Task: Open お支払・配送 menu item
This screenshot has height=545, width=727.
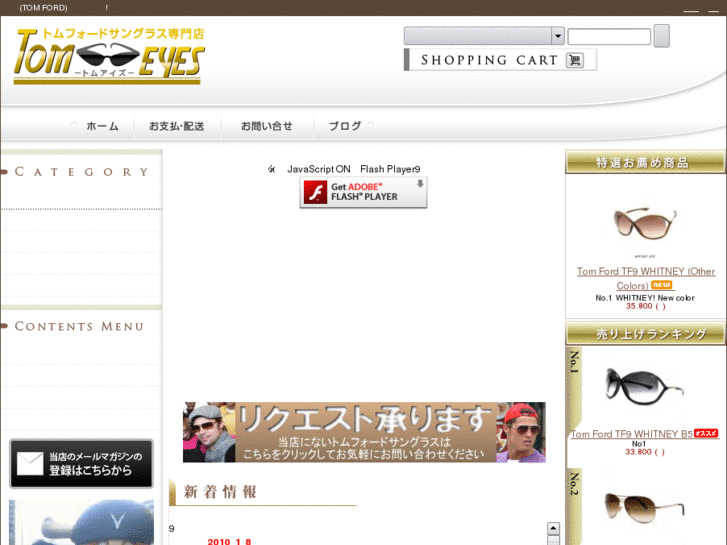Action: [177, 126]
